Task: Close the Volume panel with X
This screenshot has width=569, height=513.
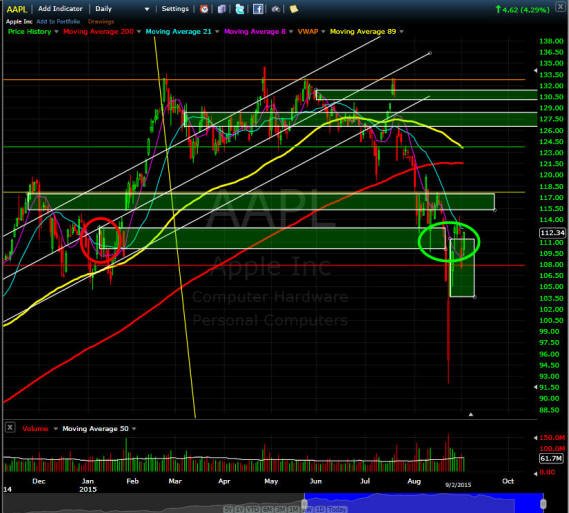Action: click(x=10, y=428)
